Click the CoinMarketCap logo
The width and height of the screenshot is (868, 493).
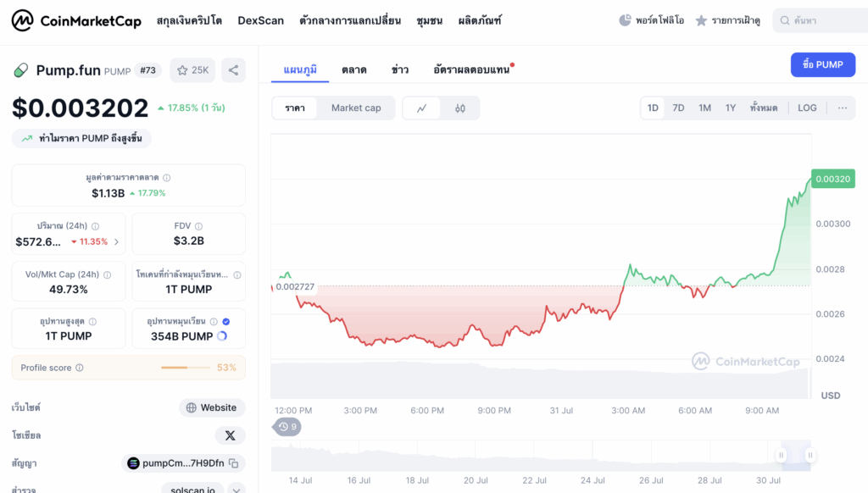click(76, 20)
